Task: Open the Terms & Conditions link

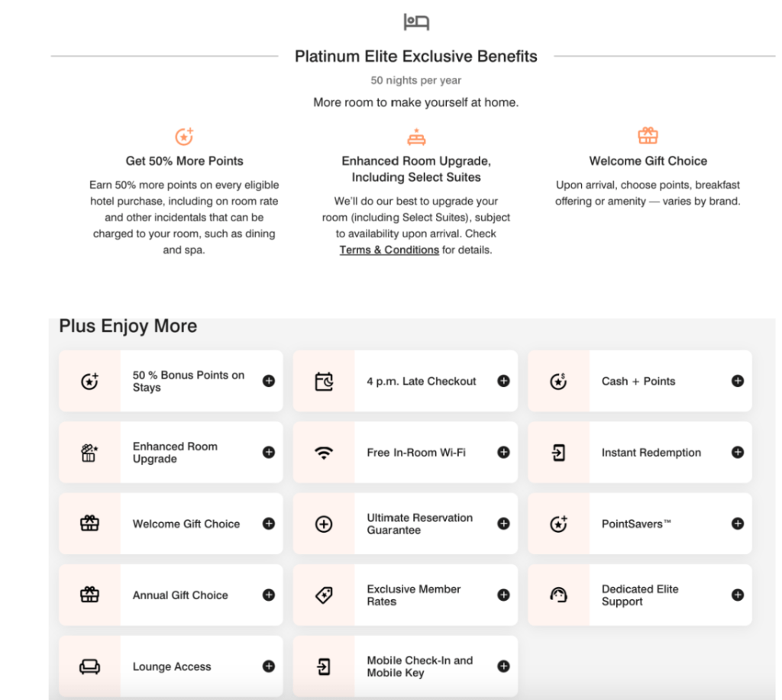Action: (389, 250)
